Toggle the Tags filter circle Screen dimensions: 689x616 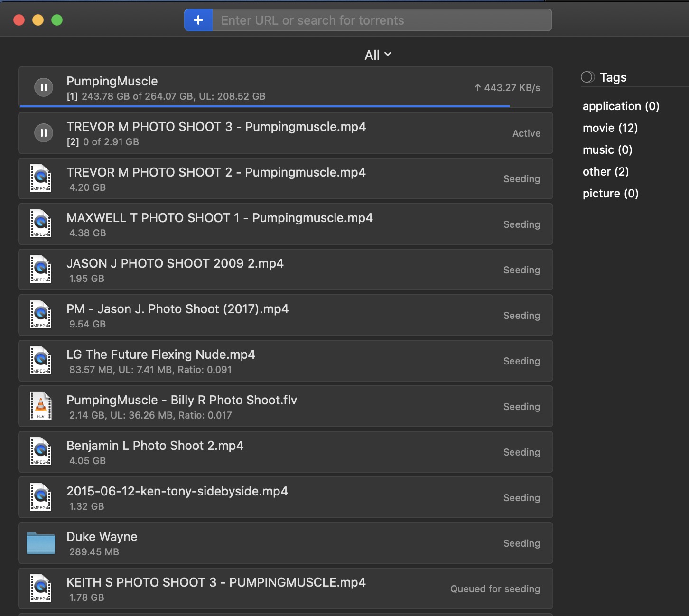tap(587, 76)
